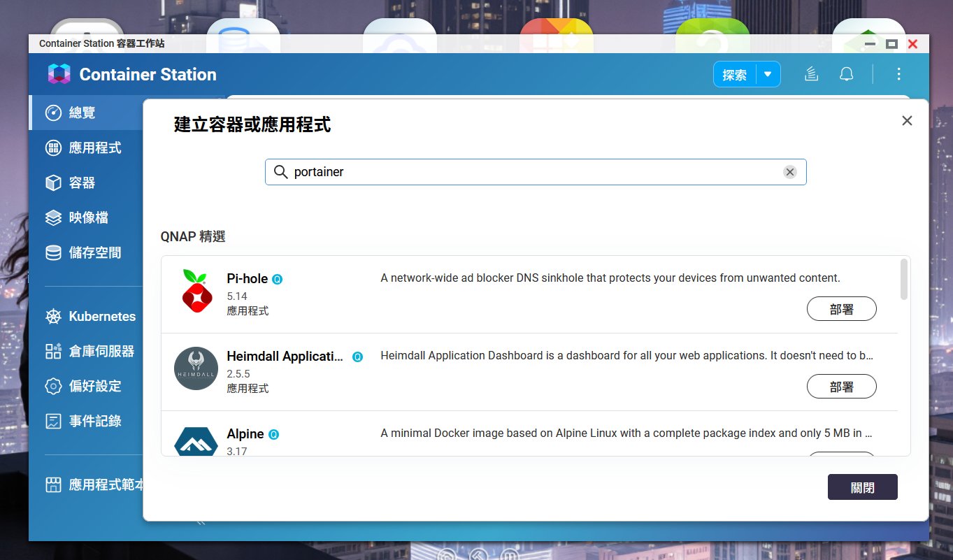Minimize the Container Station window
The height and width of the screenshot is (560, 953).
click(870, 43)
